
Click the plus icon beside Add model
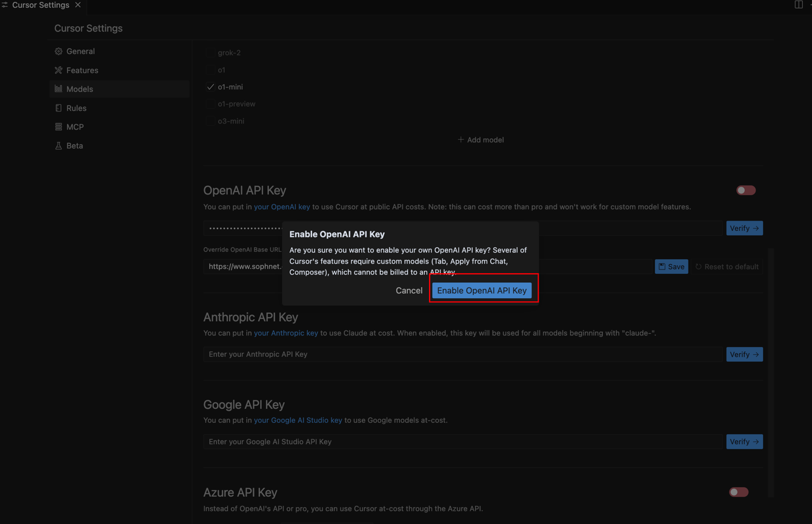[461, 140]
